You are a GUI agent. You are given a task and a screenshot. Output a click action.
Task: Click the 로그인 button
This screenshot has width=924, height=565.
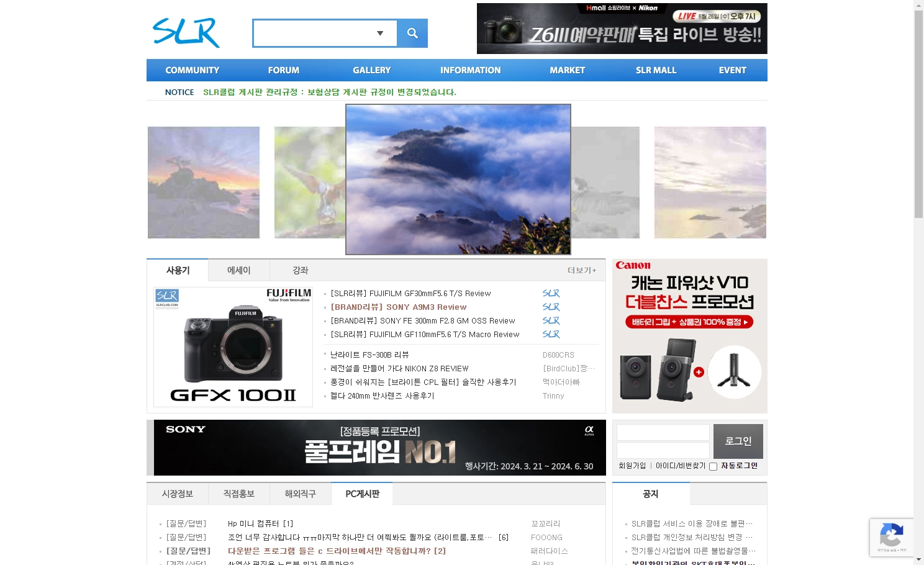click(x=738, y=441)
